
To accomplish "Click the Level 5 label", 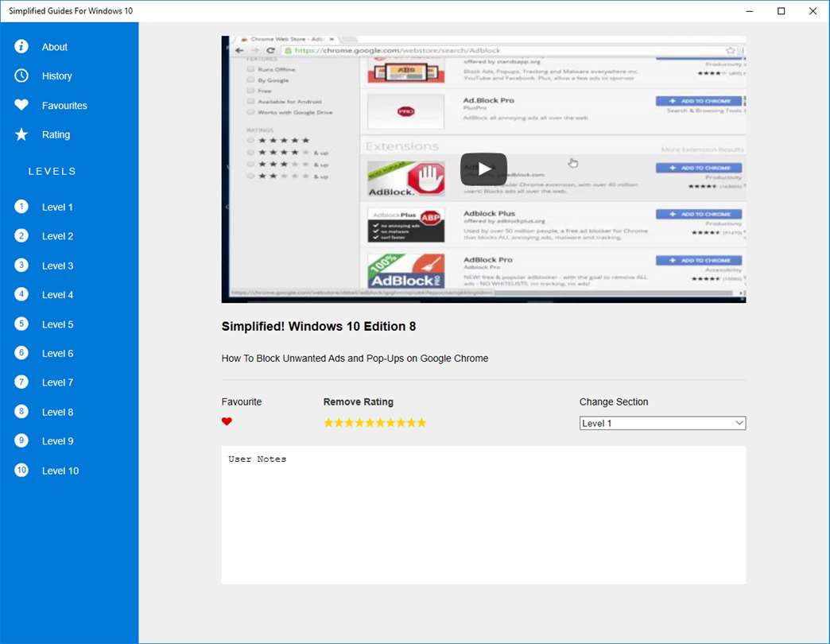I will [x=58, y=324].
